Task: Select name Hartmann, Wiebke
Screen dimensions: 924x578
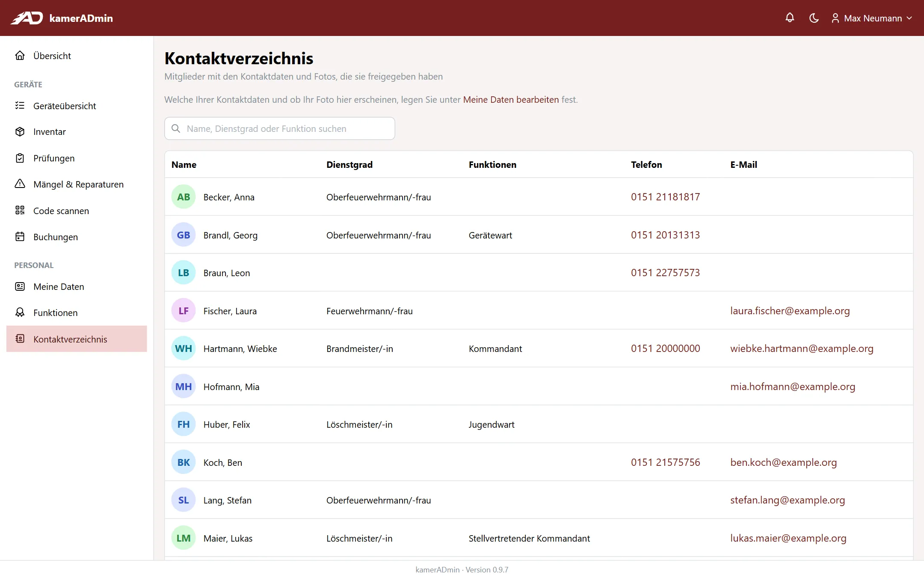Action: click(x=240, y=349)
